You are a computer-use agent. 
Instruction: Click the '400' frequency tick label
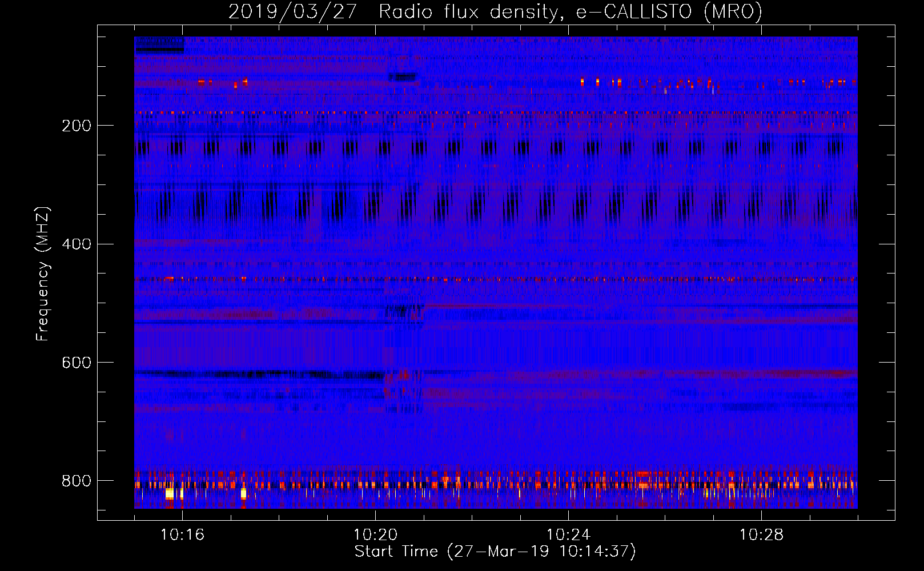[77, 244]
